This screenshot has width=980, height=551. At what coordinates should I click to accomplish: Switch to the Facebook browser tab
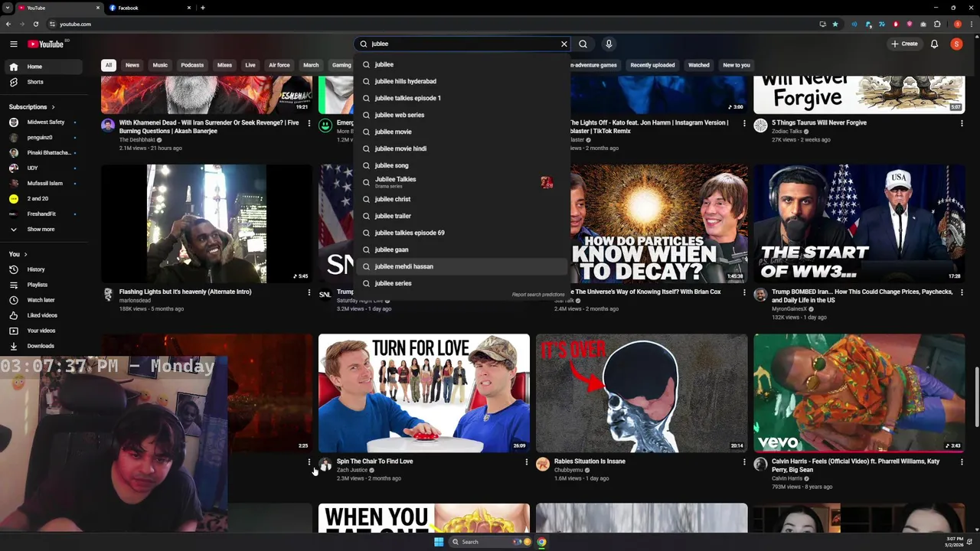(149, 8)
